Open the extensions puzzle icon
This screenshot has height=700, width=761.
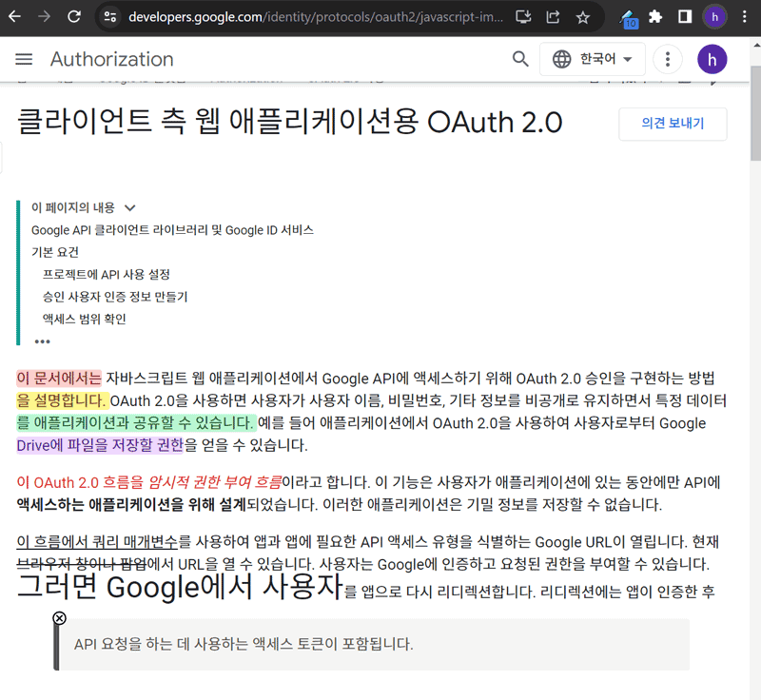pos(655,17)
